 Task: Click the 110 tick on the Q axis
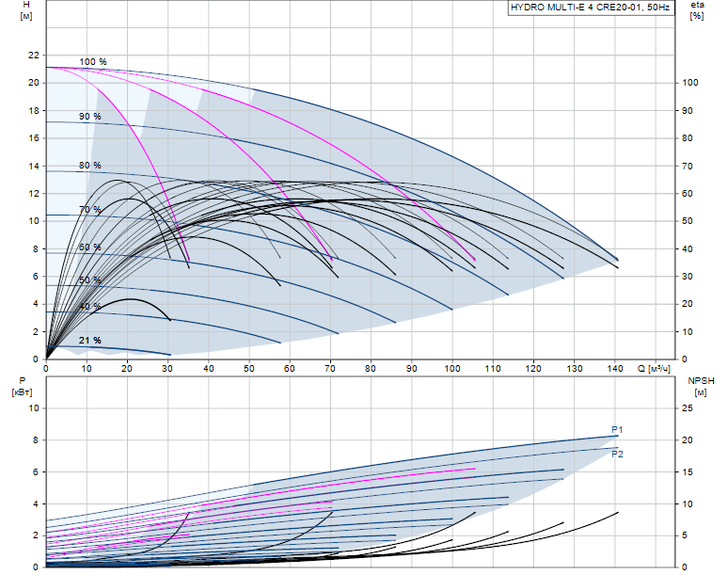tap(493, 369)
